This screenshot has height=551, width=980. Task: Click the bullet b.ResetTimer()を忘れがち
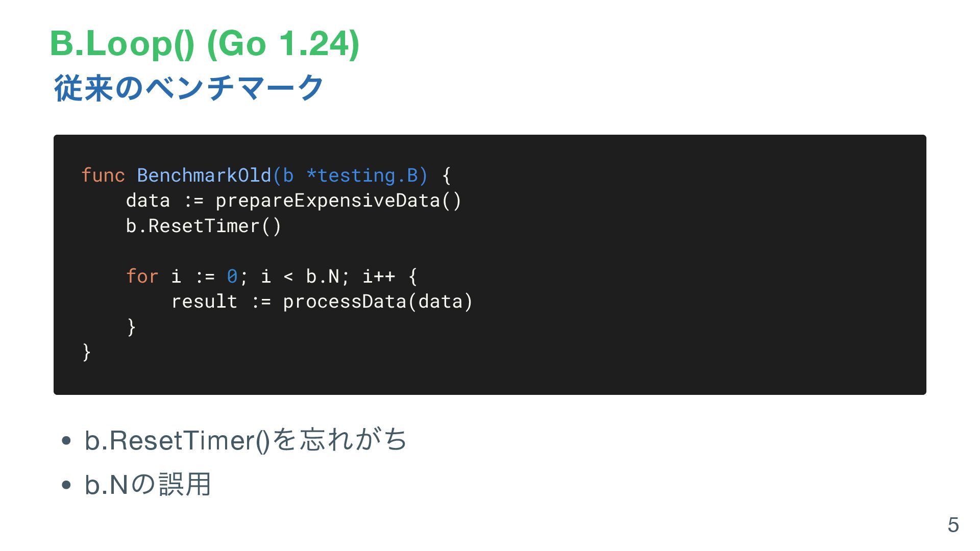coord(246,440)
